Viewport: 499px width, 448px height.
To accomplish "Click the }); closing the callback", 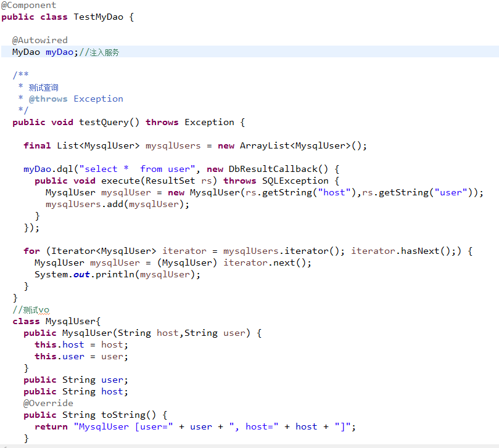I will [31, 227].
